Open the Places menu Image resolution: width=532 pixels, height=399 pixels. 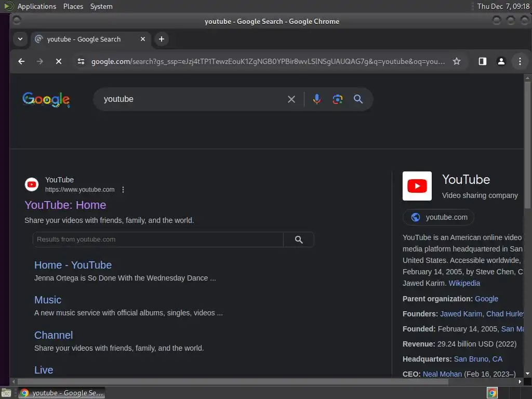point(73,6)
